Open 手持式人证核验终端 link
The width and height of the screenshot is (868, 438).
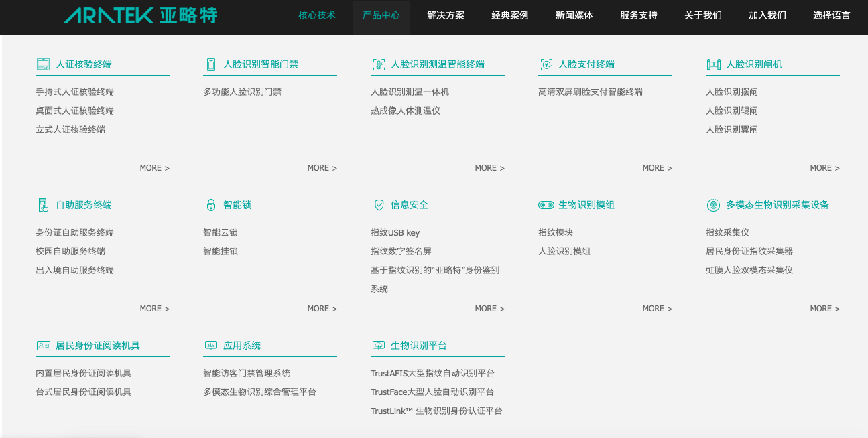click(75, 92)
